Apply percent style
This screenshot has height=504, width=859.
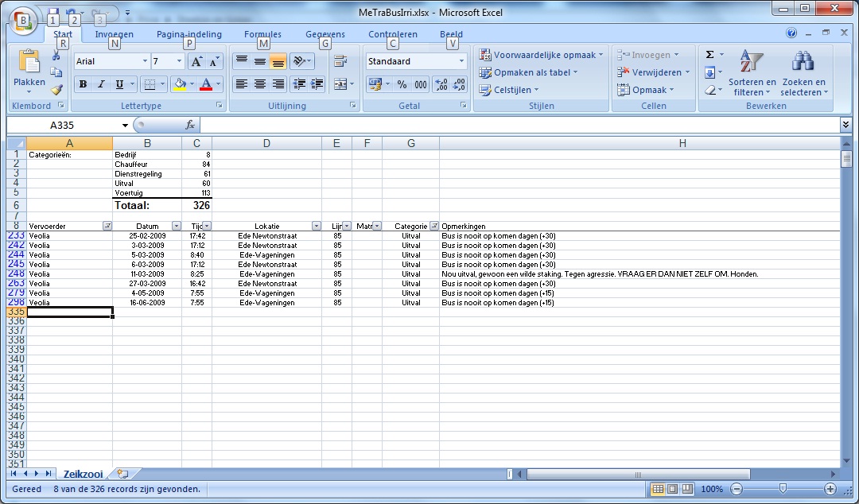[402, 84]
